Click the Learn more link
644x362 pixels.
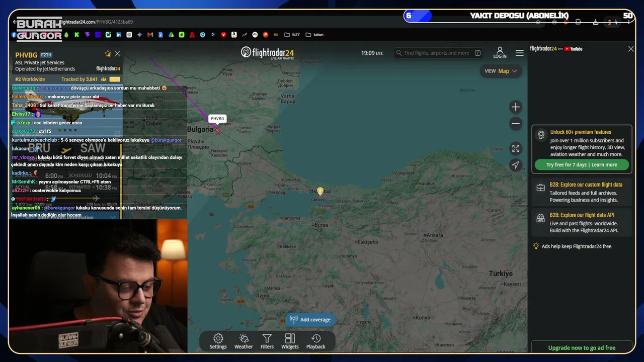pos(604,165)
